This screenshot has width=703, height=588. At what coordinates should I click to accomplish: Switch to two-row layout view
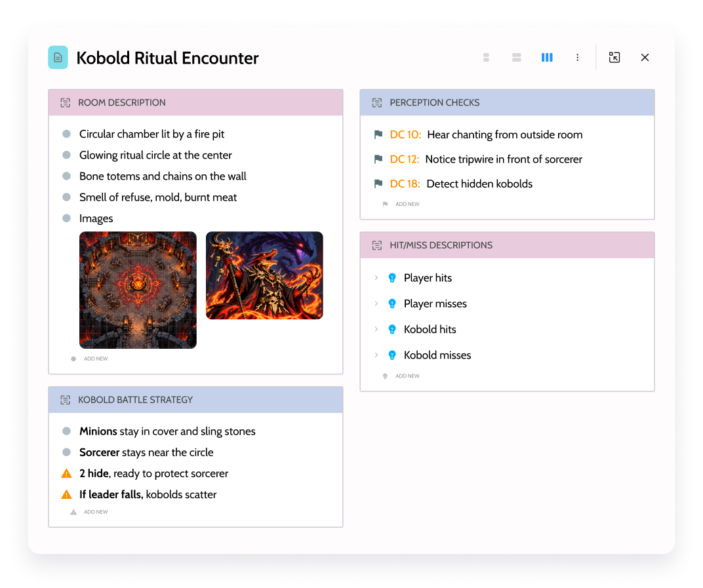pyautogui.click(x=517, y=58)
